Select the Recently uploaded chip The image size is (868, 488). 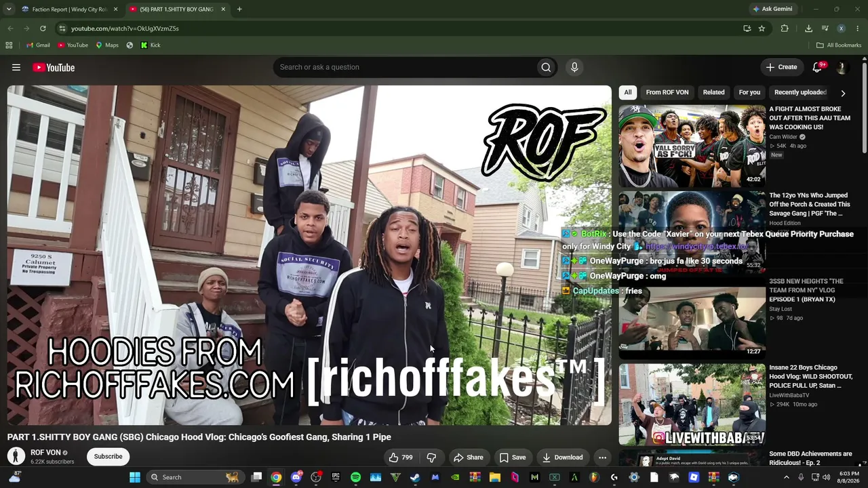[800, 92]
